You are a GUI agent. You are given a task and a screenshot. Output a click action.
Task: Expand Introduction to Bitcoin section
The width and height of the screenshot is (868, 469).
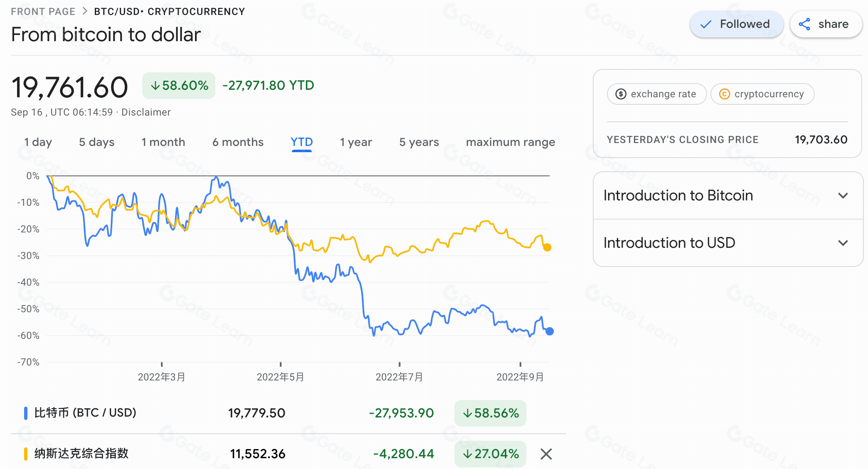point(728,195)
